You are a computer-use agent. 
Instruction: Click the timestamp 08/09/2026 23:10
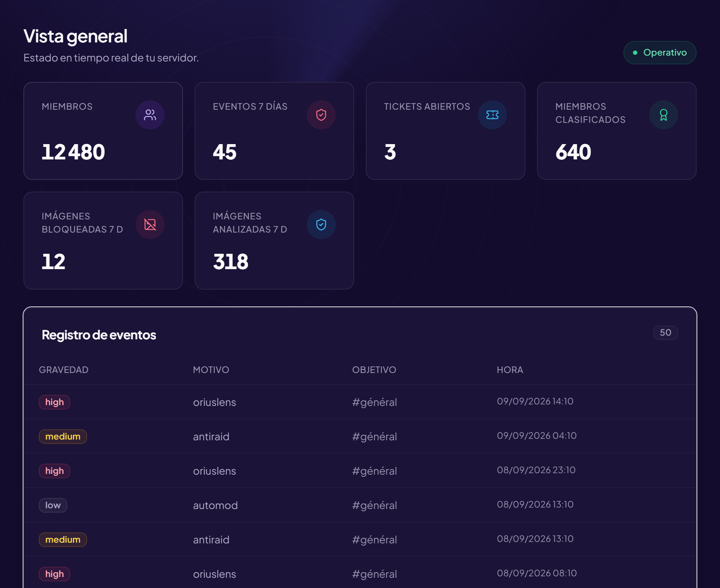(536, 470)
